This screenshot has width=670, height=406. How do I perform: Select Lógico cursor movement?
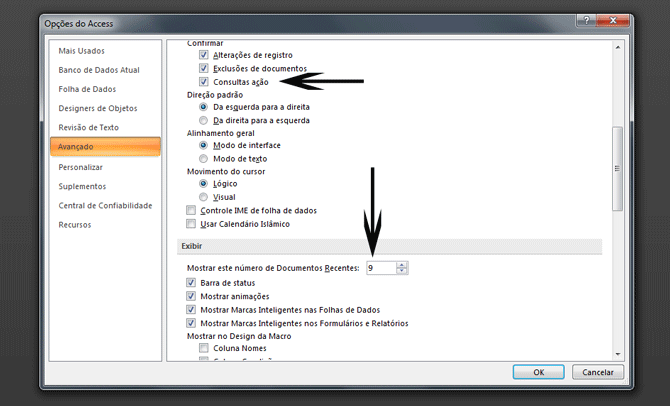[203, 184]
